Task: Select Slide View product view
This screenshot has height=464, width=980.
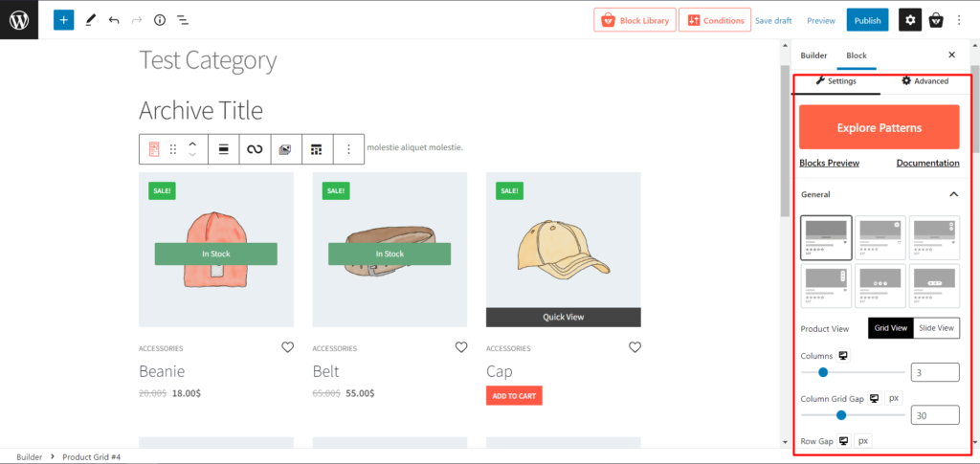Action: click(936, 328)
